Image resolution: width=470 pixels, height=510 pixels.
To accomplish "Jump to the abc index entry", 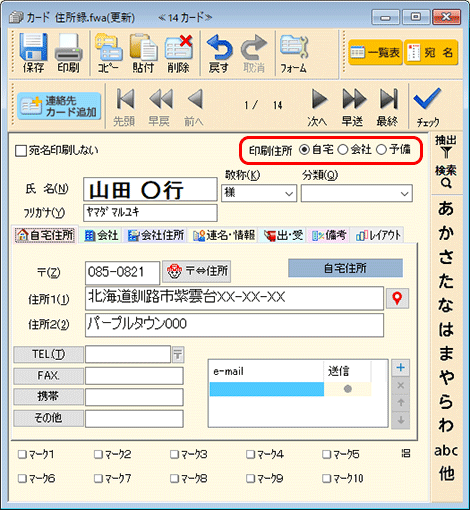I will point(446,451).
